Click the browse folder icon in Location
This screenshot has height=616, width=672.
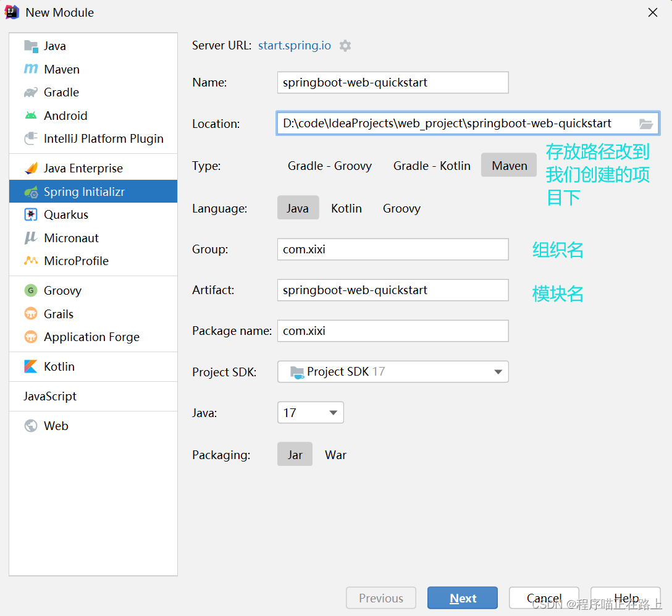[x=645, y=124]
